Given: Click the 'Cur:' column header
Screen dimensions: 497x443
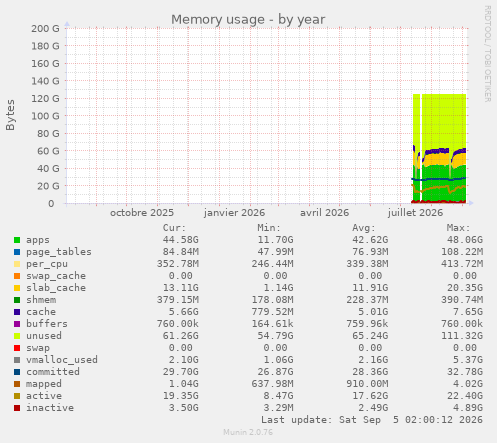Looking at the screenshot, I should point(174,228).
